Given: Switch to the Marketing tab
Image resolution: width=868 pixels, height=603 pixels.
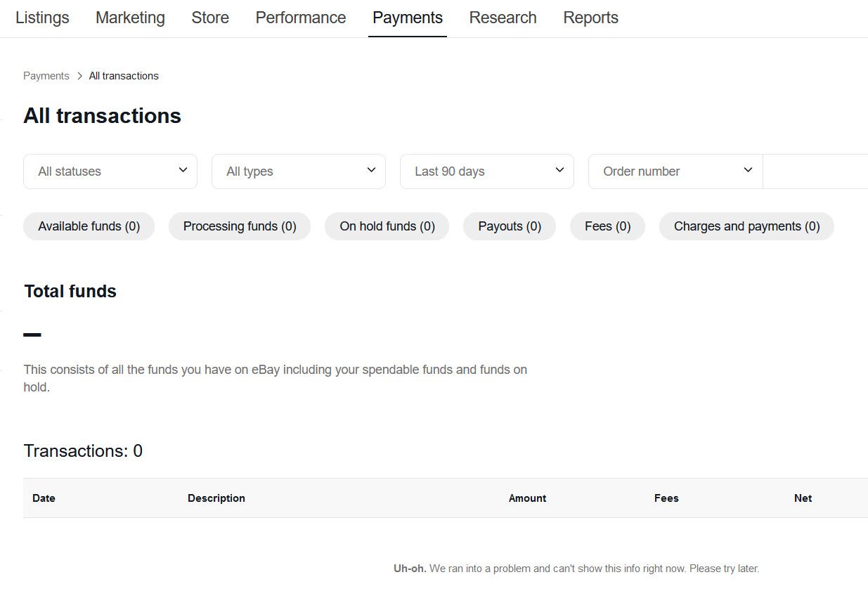Looking at the screenshot, I should click(x=130, y=18).
